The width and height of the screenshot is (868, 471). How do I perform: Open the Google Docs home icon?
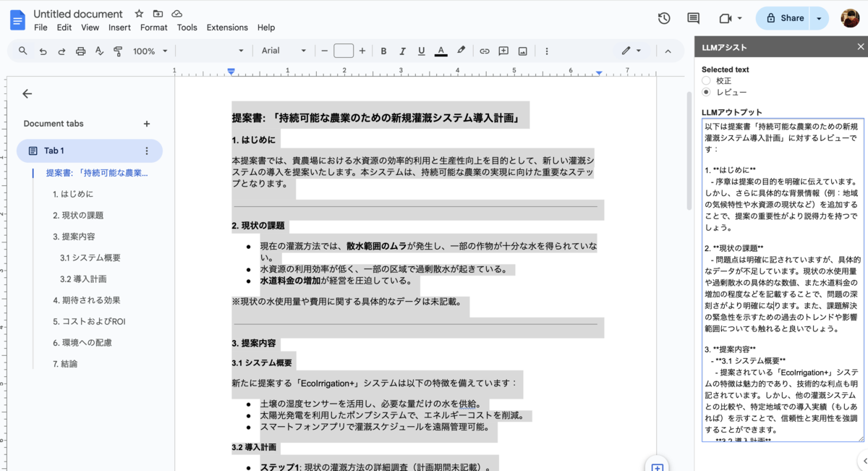pyautogui.click(x=17, y=20)
